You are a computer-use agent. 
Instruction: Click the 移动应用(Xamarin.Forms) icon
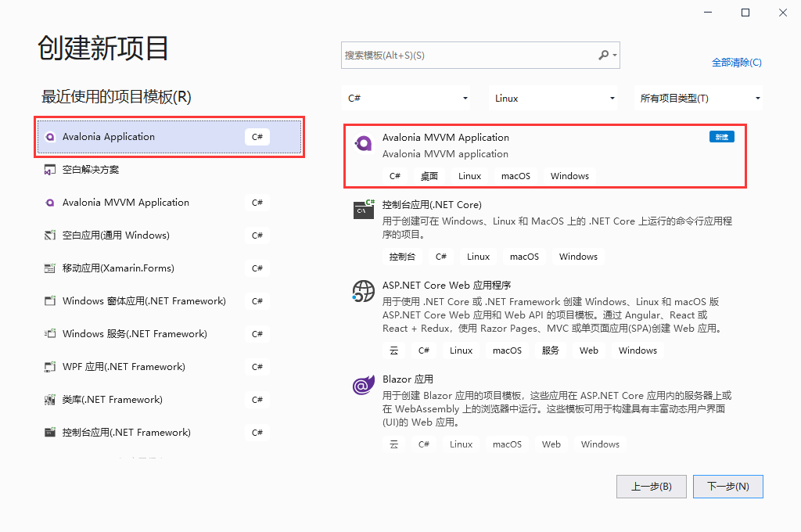pyautogui.click(x=49, y=268)
